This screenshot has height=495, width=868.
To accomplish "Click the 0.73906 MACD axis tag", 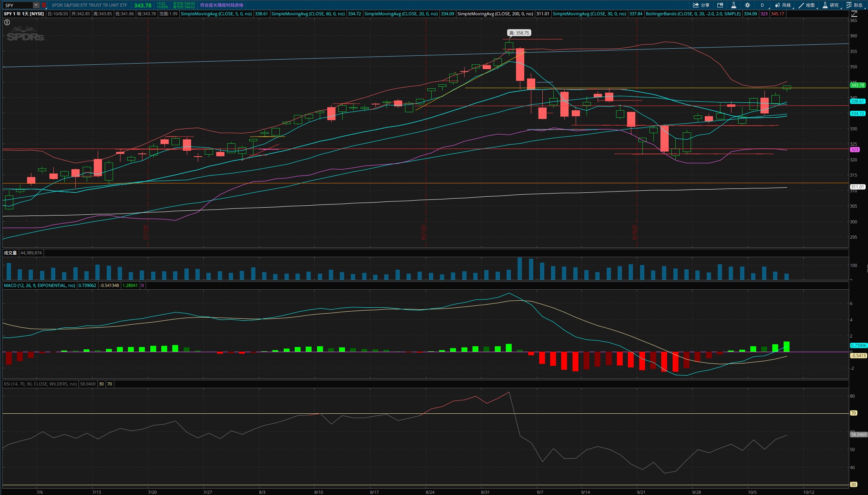I will [858, 345].
